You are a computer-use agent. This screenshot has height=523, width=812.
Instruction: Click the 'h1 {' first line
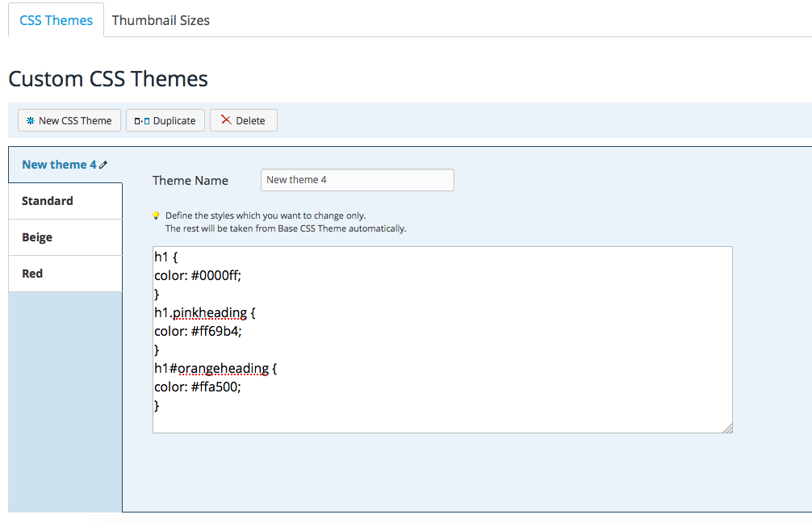pos(165,257)
